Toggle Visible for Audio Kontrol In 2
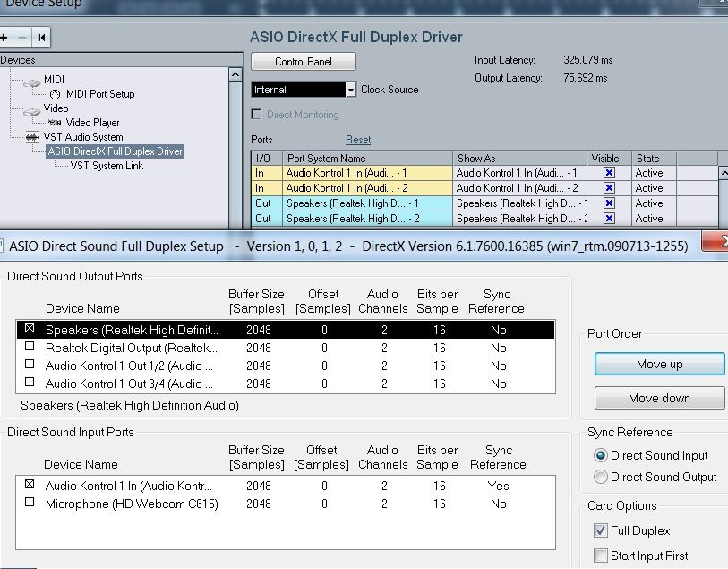Image resolution: width=728 pixels, height=569 pixels. click(609, 188)
